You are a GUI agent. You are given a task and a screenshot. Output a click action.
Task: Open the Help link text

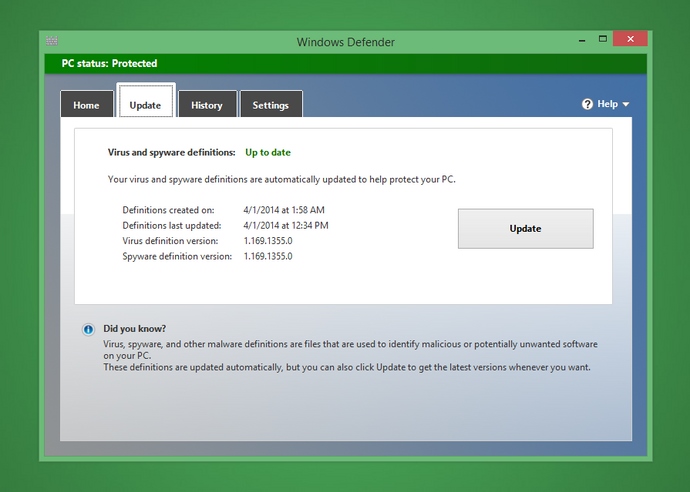click(x=607, y=104)
